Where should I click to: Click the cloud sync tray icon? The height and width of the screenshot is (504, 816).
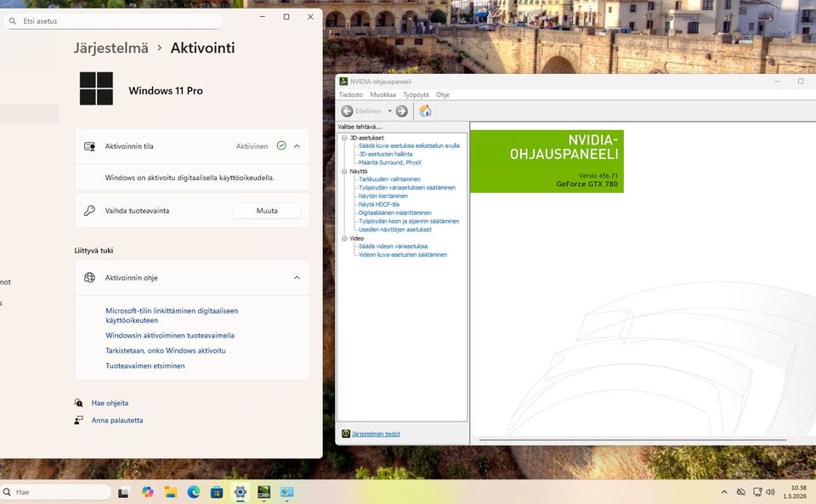[741, 492]
